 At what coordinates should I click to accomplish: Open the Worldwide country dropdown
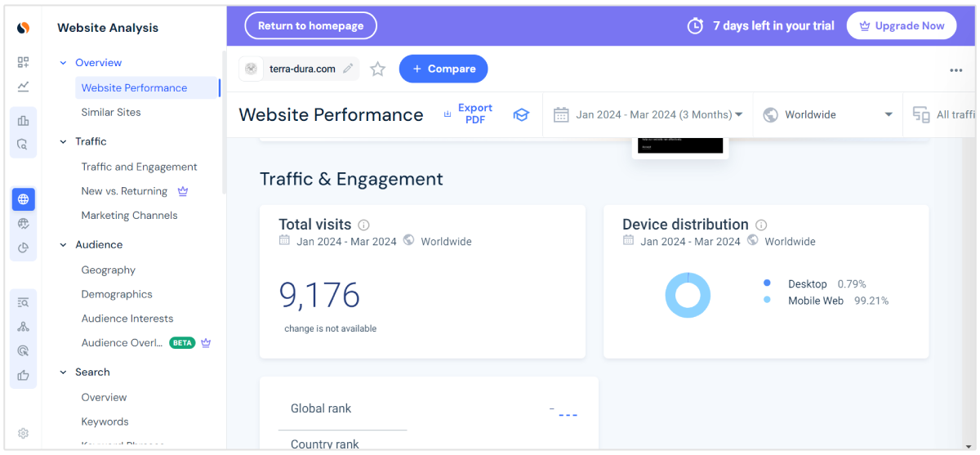(828, 115)
